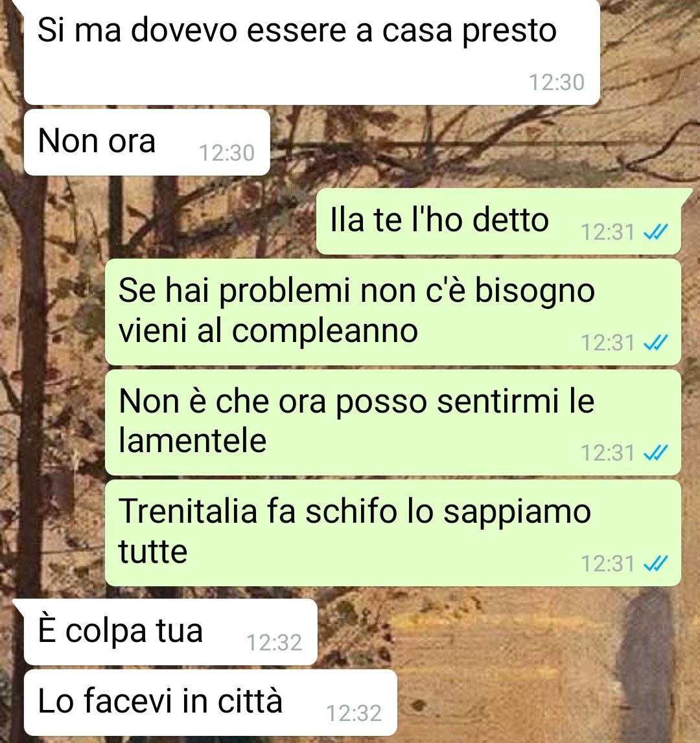
Task: Tap the read receipt ticks on "Ila te l'ho detto"
Action: (655, 232)
